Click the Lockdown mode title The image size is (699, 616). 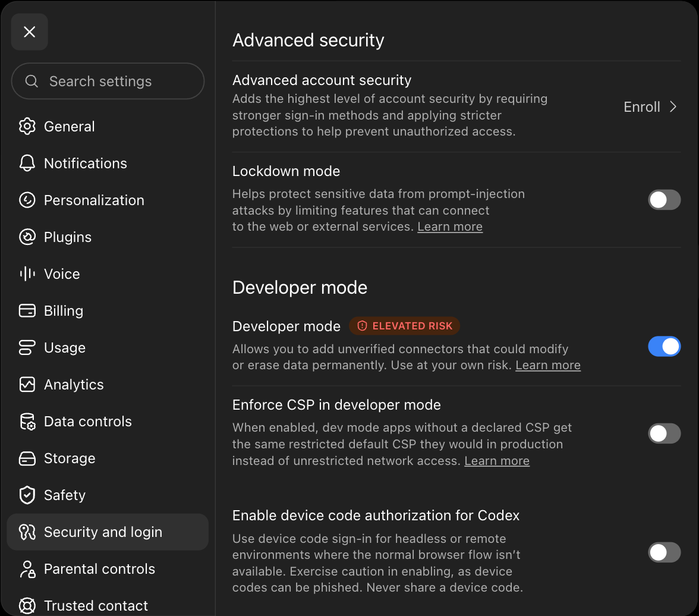[286, 171]
